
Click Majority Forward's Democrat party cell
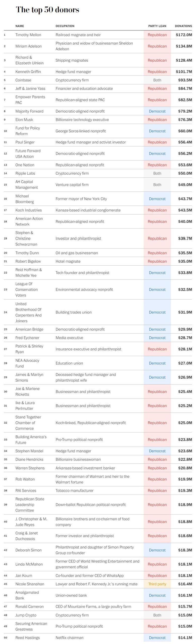point(157,111)
